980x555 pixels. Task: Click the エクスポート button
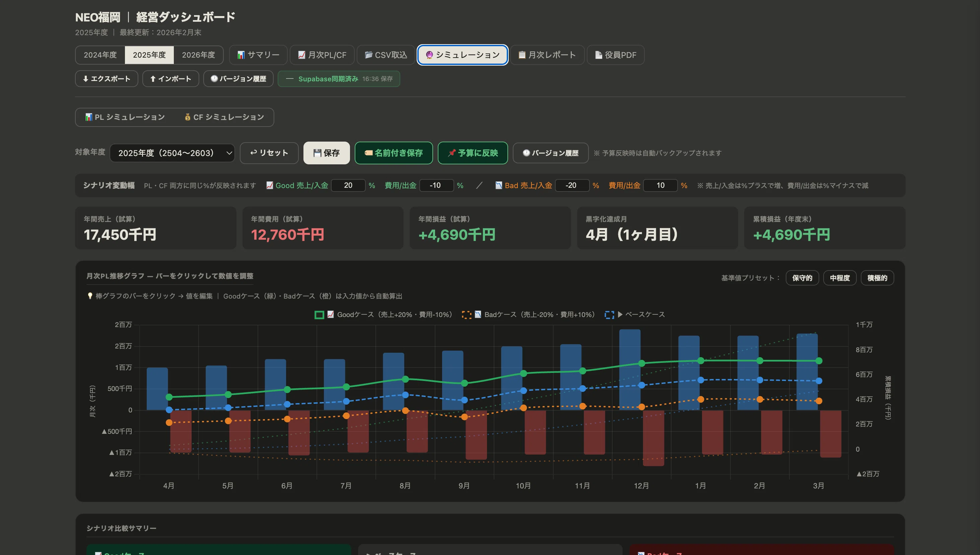click(x=107, y=79)
